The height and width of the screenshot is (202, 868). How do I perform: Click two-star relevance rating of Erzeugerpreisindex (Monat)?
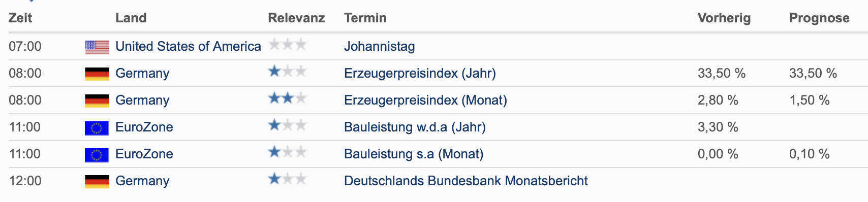[x=288, y=98]
